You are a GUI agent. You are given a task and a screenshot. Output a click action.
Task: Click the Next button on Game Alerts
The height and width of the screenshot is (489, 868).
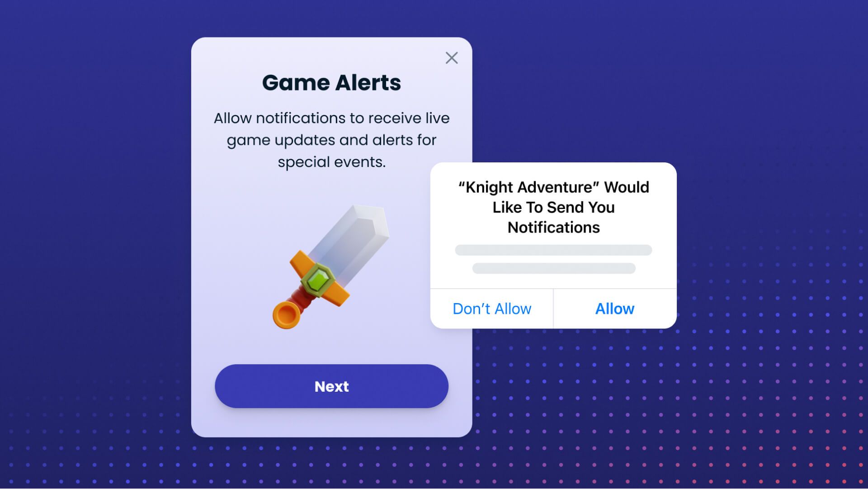tap(330, 387)
